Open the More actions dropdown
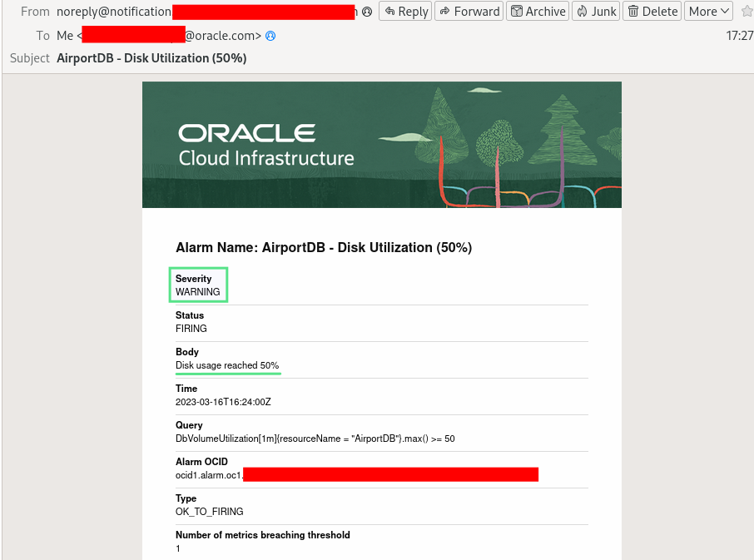This screenshot has height=560, width=754. [708, 11]
